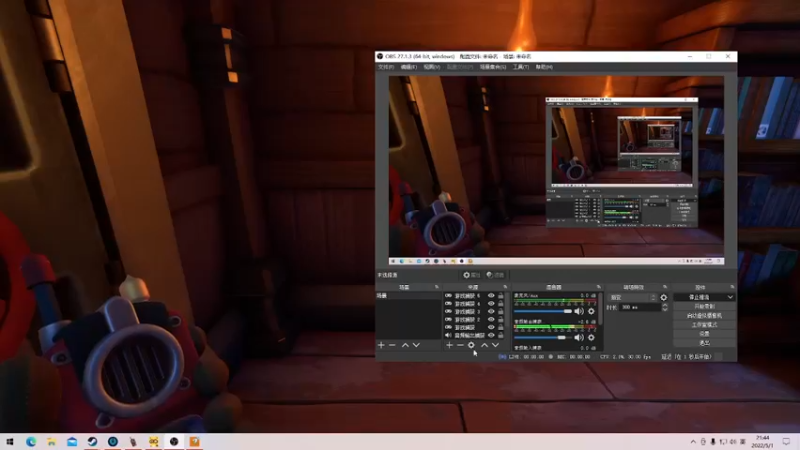This screenshot has height=450, width=800.
Task: Open transition properties gear beside 渐变 dropdown
Action: [664, 297]
